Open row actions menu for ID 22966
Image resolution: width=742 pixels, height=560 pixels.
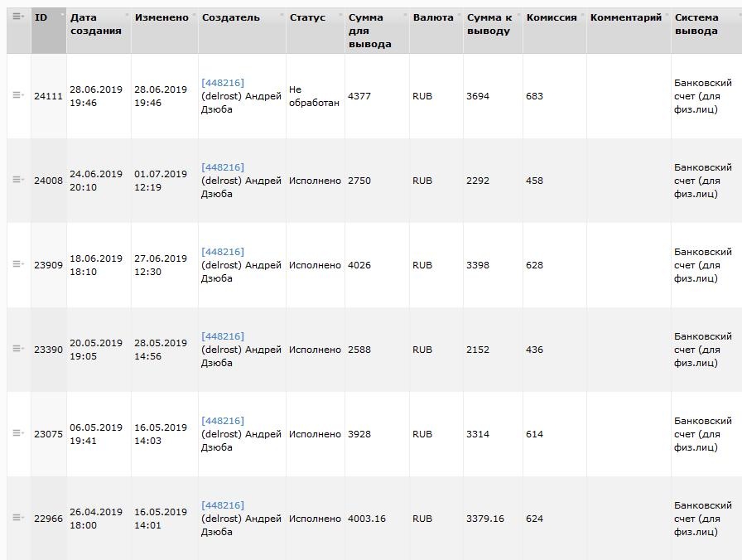[17, 518]
